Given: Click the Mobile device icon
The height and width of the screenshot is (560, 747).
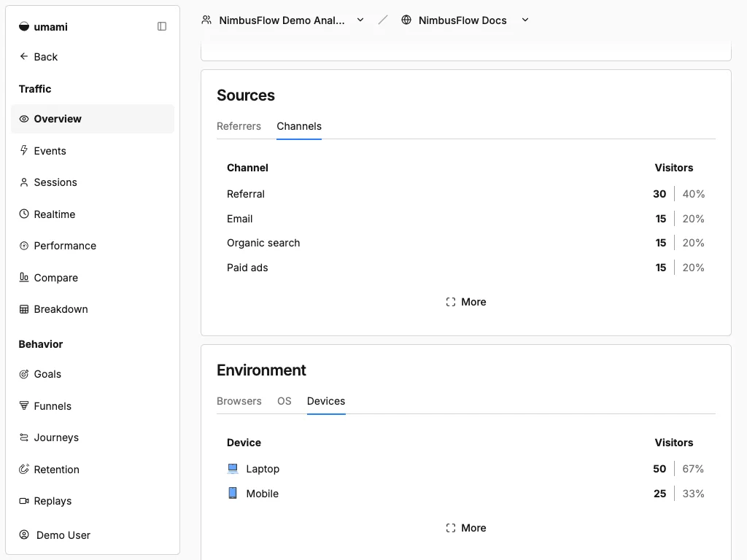Looking at the screenshot, I should [x=233, y=493].
